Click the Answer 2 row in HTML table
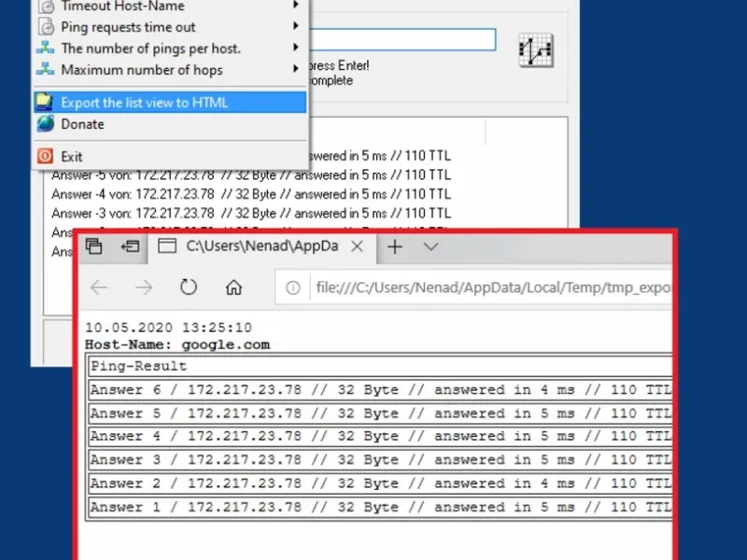Screen dimensions: 747x560 [380, 483]
